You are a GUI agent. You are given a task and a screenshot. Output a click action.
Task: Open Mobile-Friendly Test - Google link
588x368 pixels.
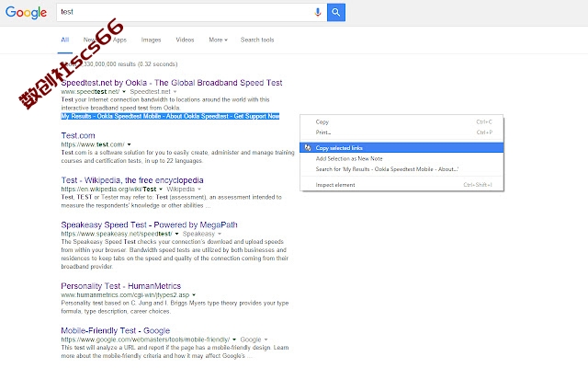tap(115, 331)
